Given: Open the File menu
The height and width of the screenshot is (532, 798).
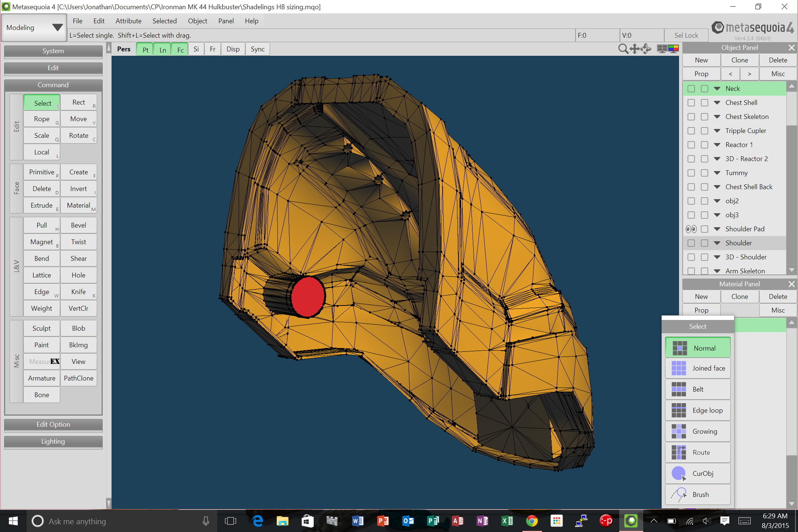Looking at the screenshot, I should pyautogui.click(x=78, y=21).
